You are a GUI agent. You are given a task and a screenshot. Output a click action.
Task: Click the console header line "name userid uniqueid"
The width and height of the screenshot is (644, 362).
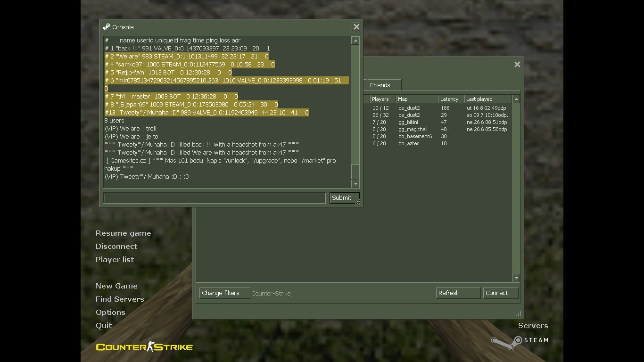pyautogui.click(x=173, y=41)
